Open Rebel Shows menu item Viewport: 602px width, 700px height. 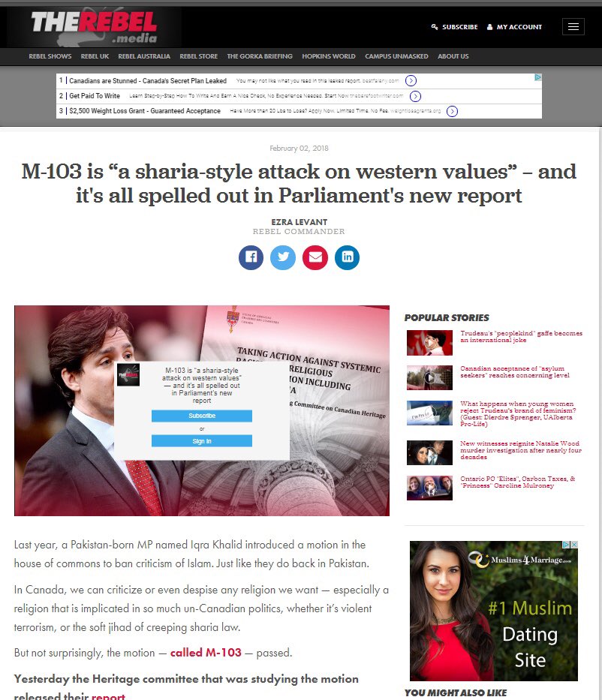[50, 56]
